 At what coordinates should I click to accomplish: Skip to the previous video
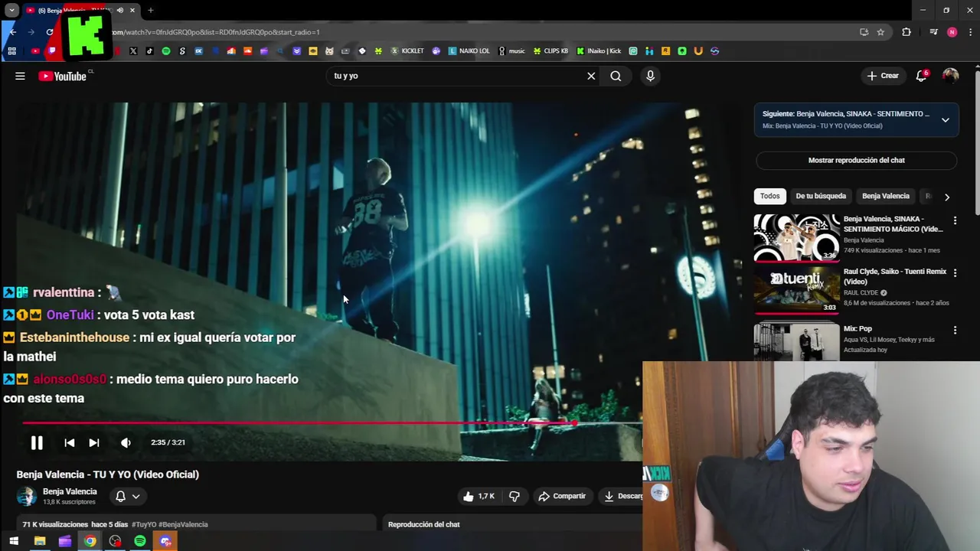coord(69,442)
